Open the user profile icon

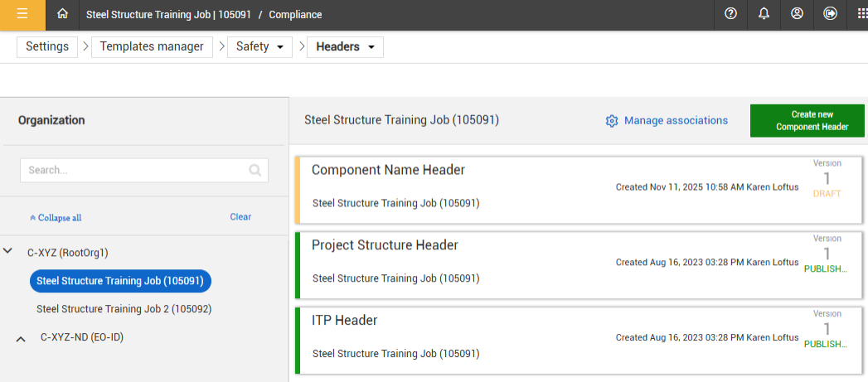(797, 14)
